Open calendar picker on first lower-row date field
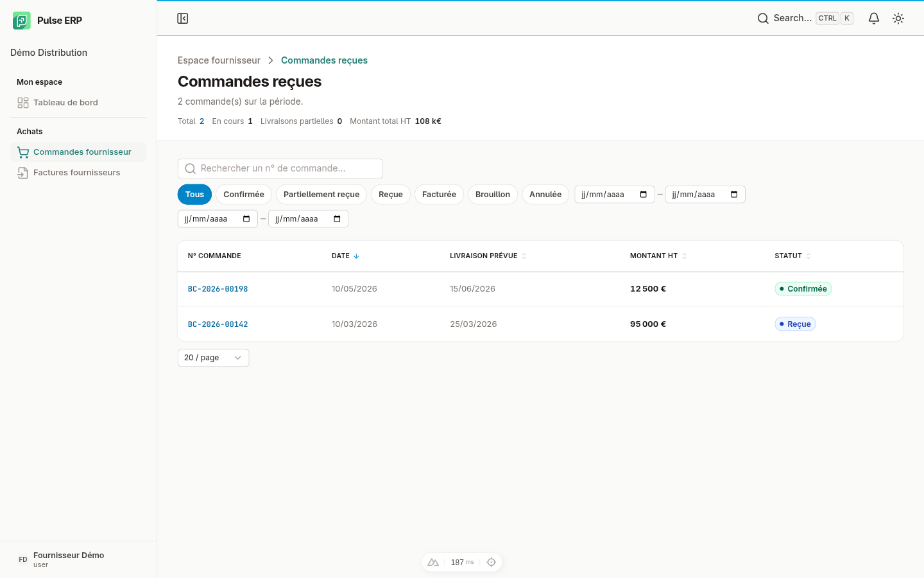 (x=246, y=219)
